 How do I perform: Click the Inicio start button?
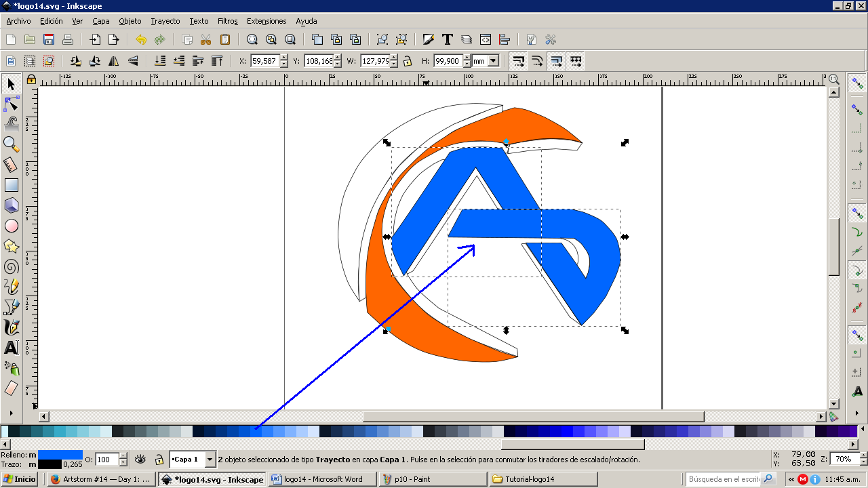click(20, 479)
